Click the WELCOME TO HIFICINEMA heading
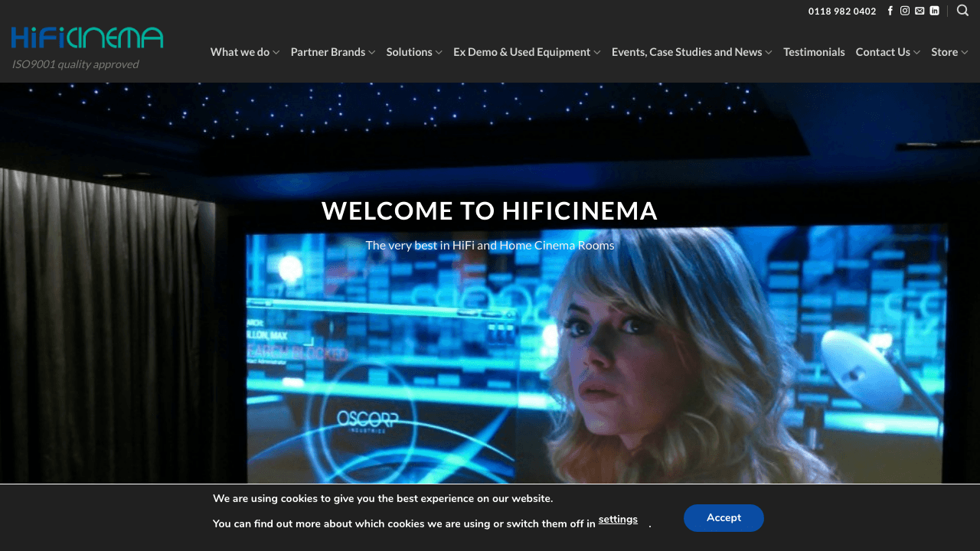The height and width of the screenshot is (551, 980). point(489,210)
